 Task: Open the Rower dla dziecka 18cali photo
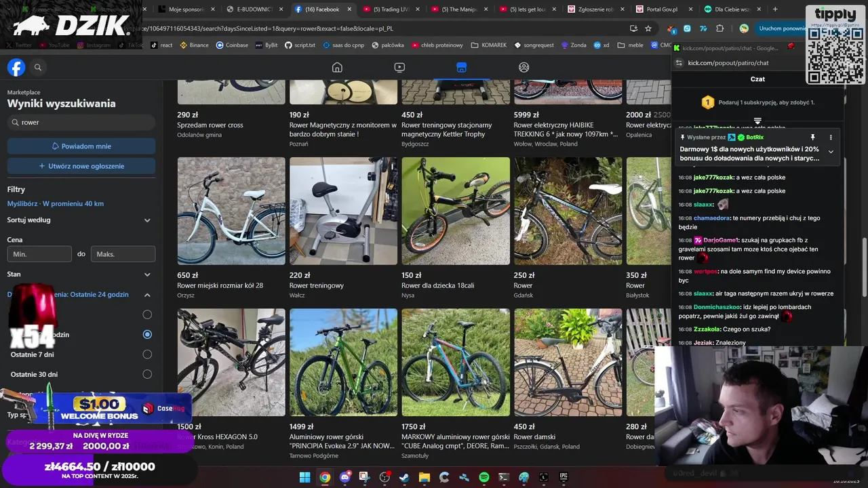(456, 211)
